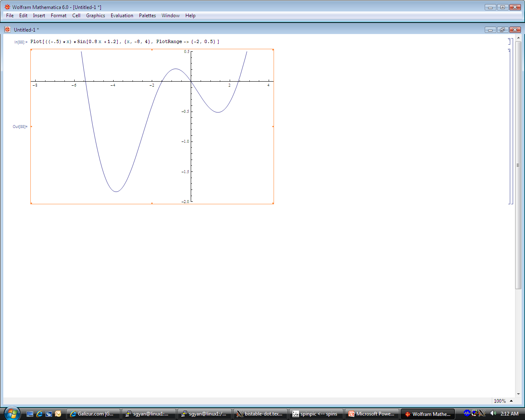This screenshot has height=420, width=525.
Task: Select the input cell bracket for In[88]
Action: 509,41
